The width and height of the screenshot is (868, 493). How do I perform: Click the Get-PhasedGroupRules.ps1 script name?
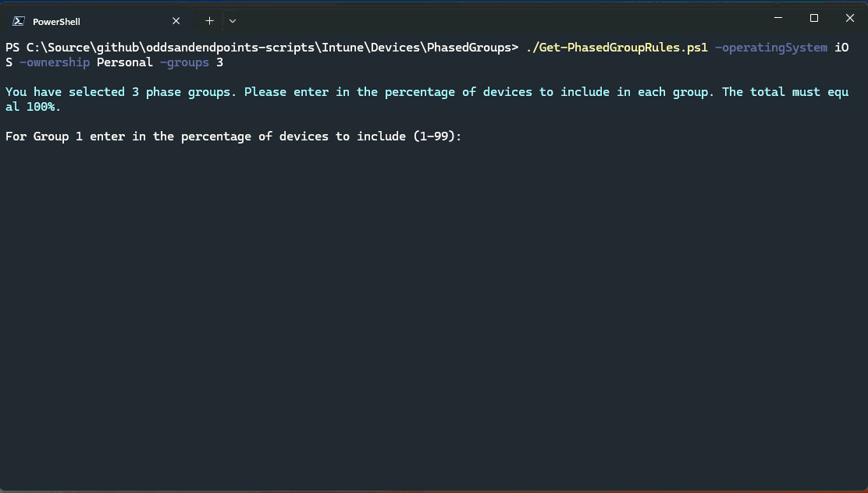tap(617, 48)
